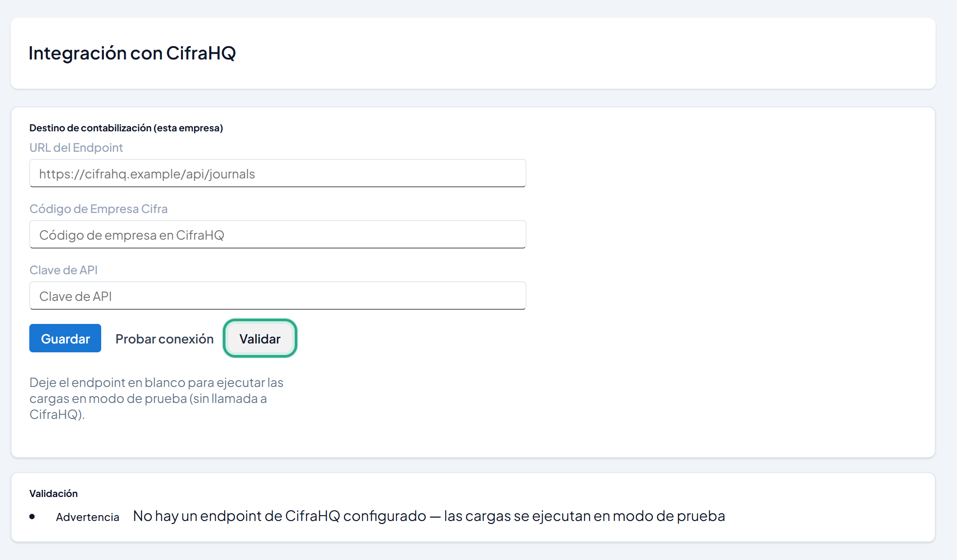
Task: Click the Código de Empresa Cifra label
Action: 99,209
